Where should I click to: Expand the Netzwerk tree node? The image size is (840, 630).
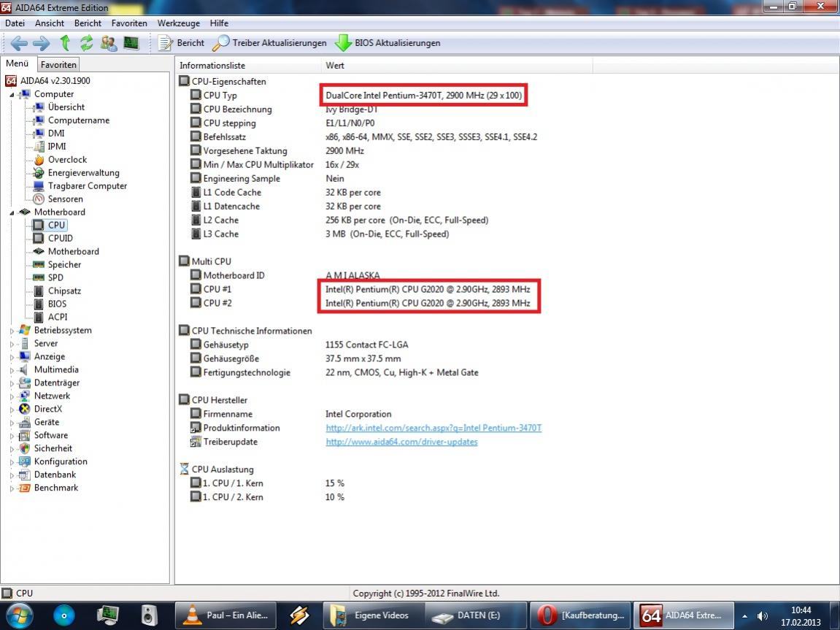click(11, 396)
